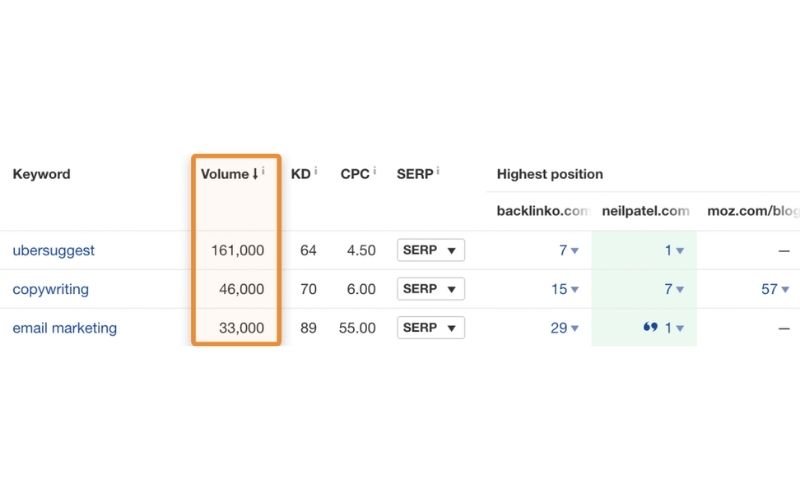Viewport: 800px width, 500px height.
Task: Select the 33,000 volume cell
Action: pos(241,328)
